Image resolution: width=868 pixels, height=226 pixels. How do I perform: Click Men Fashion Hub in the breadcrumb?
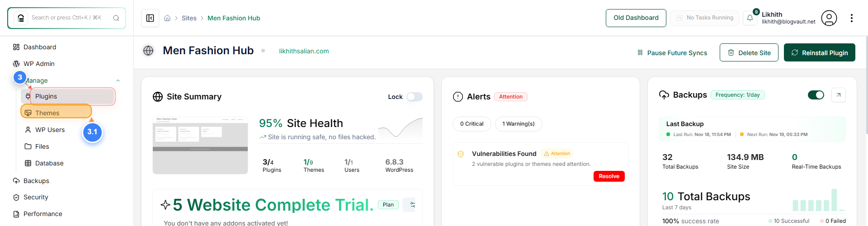(x=234, y=18)
